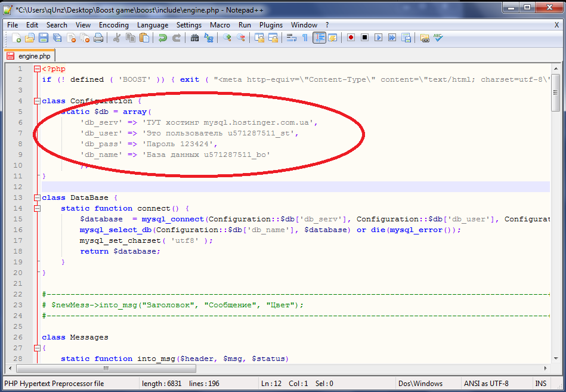Open the User Defined Language toolbar icon
The image size is (566, 392).
point(332,38)
